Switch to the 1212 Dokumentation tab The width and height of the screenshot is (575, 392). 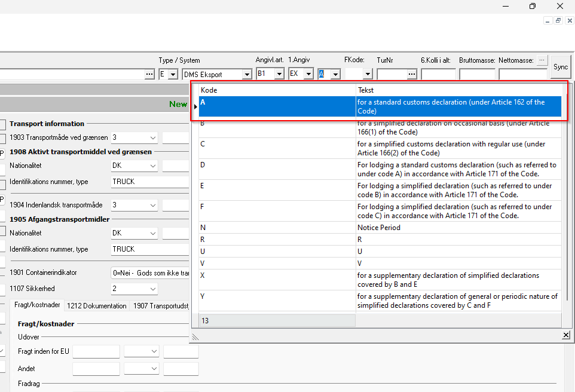coord(97,305)
